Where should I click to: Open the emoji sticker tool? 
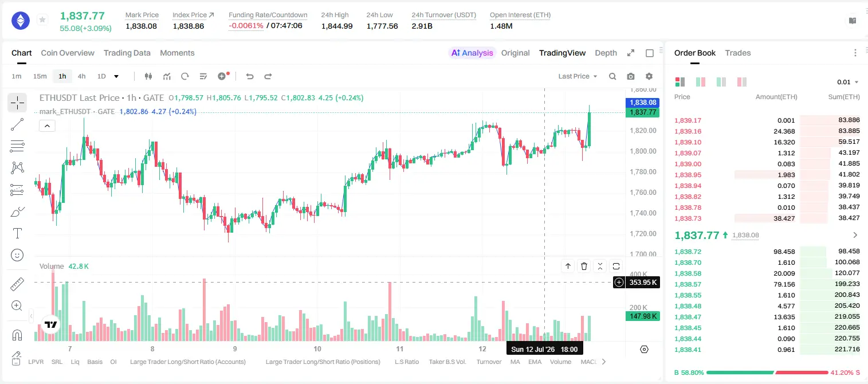click(x=17, y=255)
